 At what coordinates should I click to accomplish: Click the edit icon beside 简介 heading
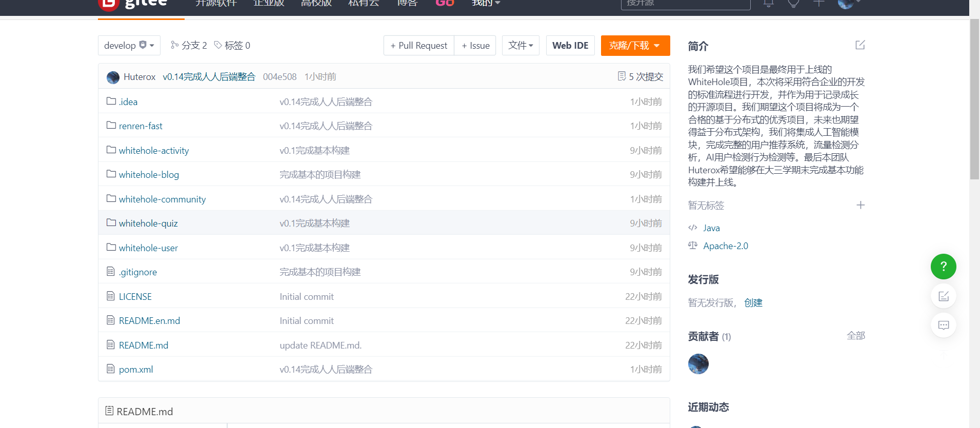[860, 45]
